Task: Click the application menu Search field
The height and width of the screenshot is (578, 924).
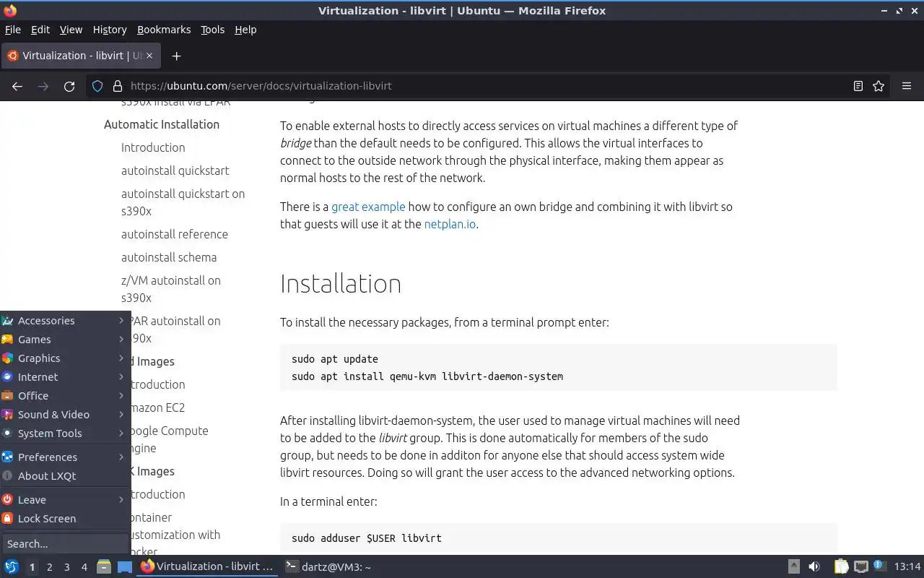Action: pyautogui.click(x=65, y=544)
